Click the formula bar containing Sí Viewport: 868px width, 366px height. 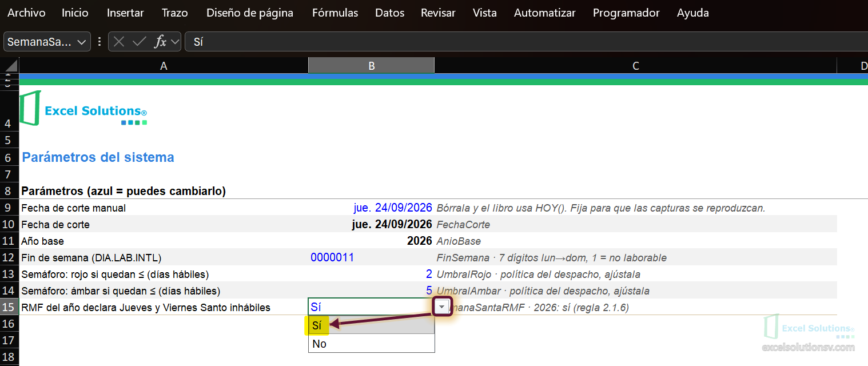click(x=526, y=42)
